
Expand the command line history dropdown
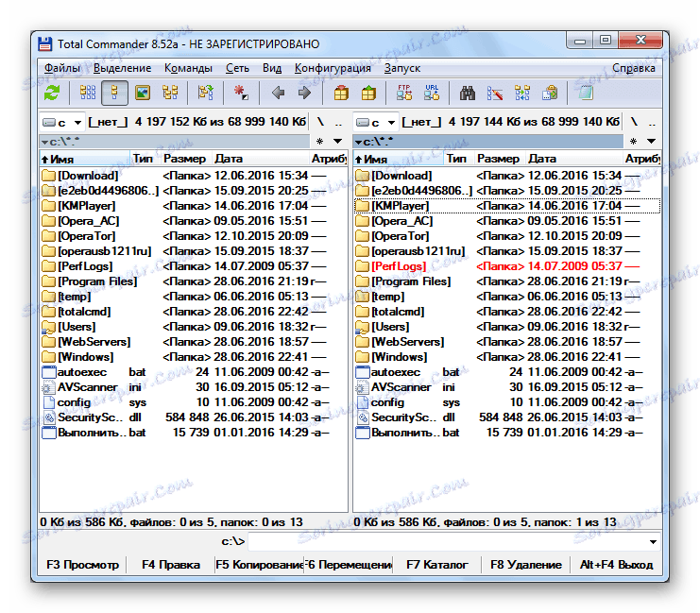point(653,542)
